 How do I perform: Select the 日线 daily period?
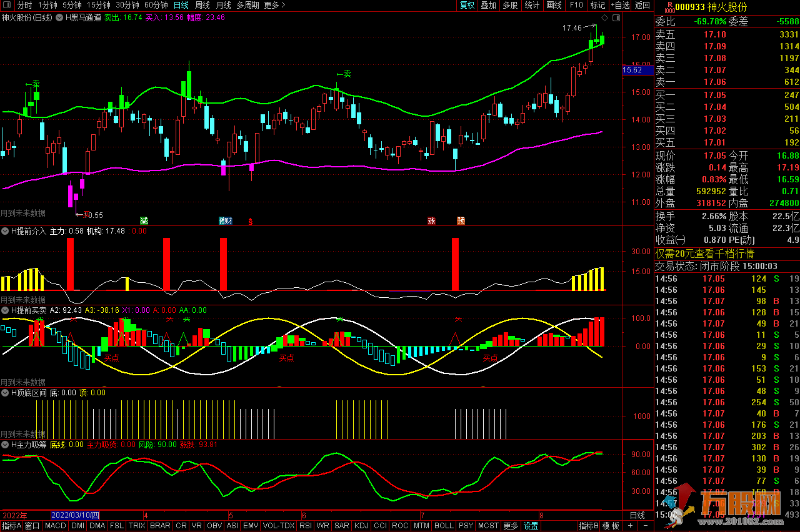(181, 5)
